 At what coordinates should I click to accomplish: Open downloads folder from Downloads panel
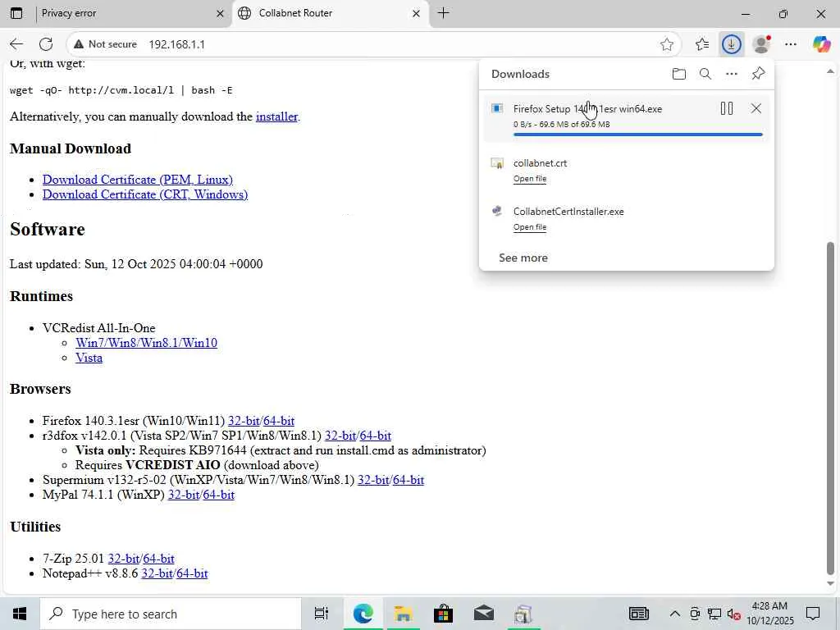tap(678, 74)
